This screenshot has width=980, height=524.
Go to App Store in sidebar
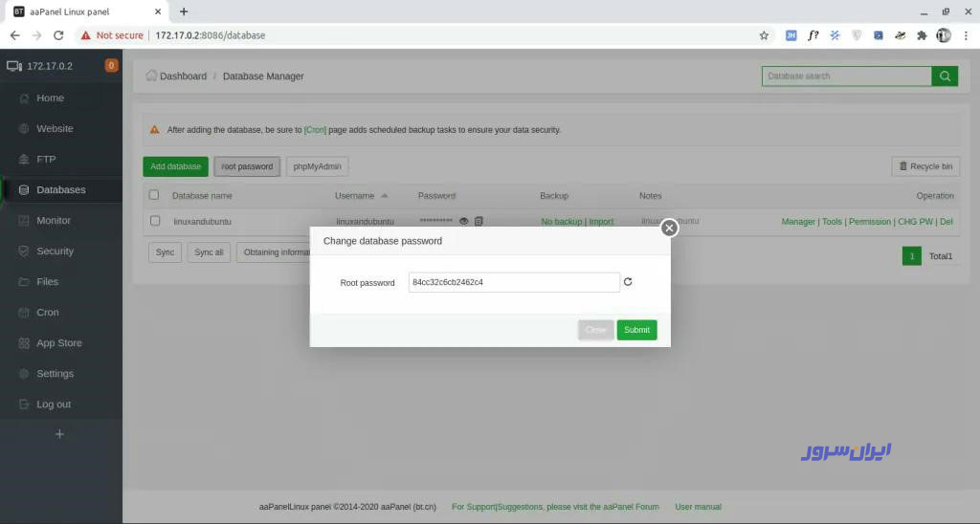(x=58, y=343)
